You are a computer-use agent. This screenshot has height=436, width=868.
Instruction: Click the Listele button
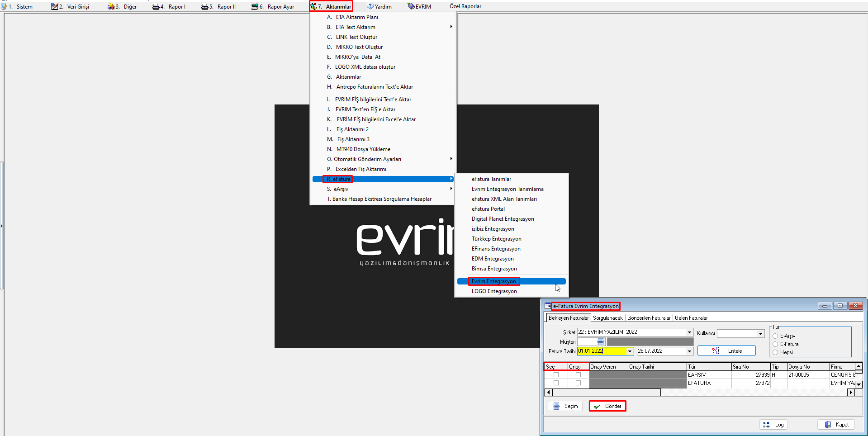(726, 351)
